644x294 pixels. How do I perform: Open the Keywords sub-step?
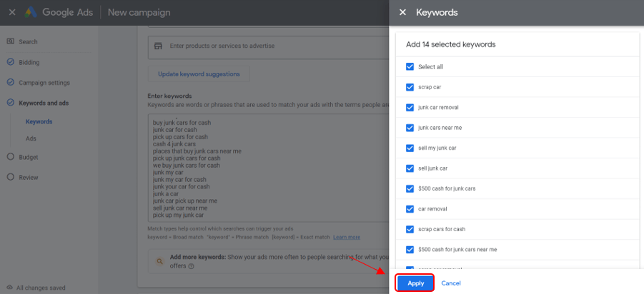click(39, 122)
